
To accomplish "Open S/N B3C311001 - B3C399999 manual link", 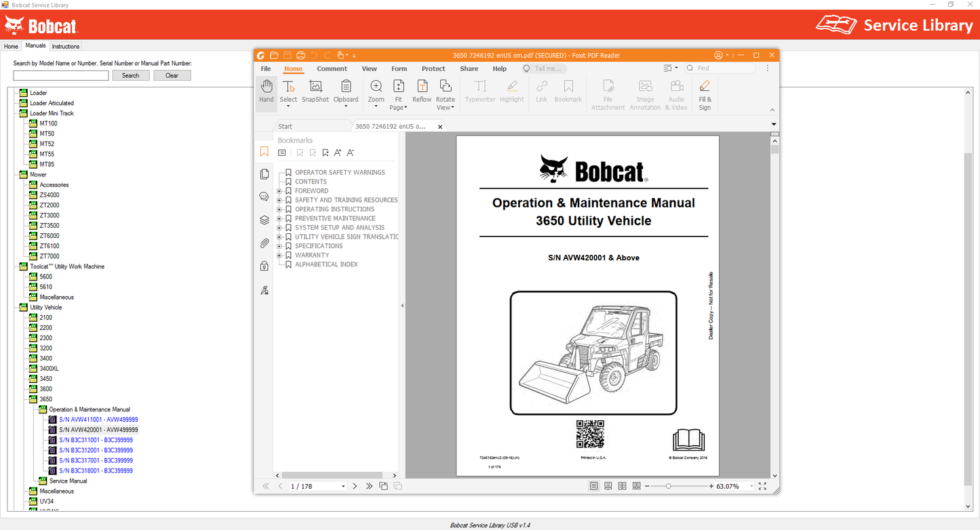I will [96, 440].
